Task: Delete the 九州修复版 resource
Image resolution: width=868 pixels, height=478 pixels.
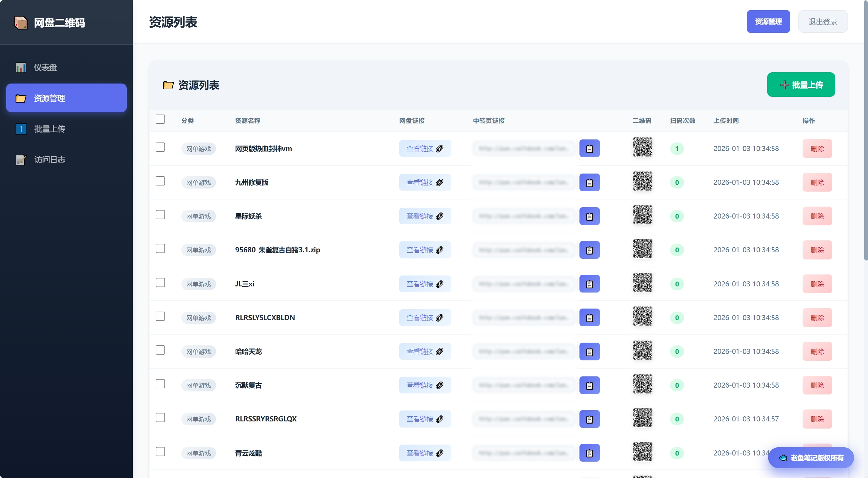Action: click(817, 182)
